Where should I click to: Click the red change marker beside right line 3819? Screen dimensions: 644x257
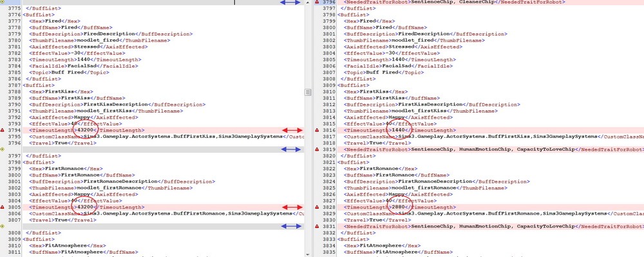(x=317, y=149)
